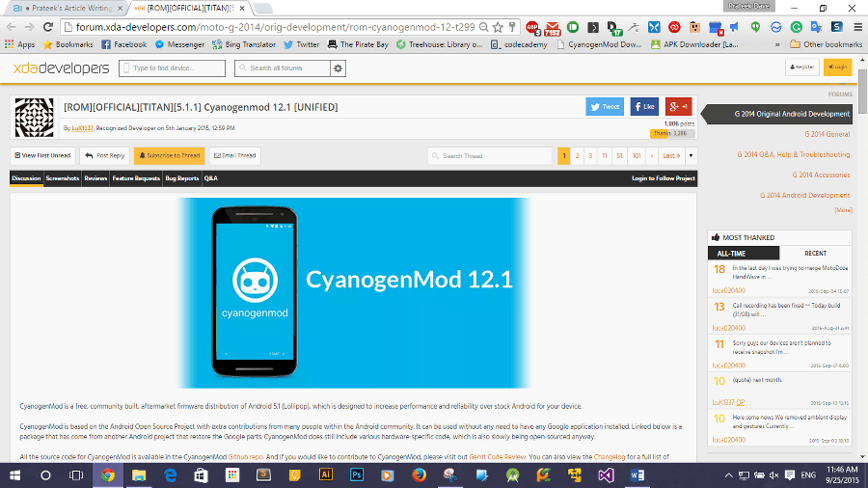
Task: Open Visual Studio from the taskbar
Action: pyautogui.click(x=606, y=474)
